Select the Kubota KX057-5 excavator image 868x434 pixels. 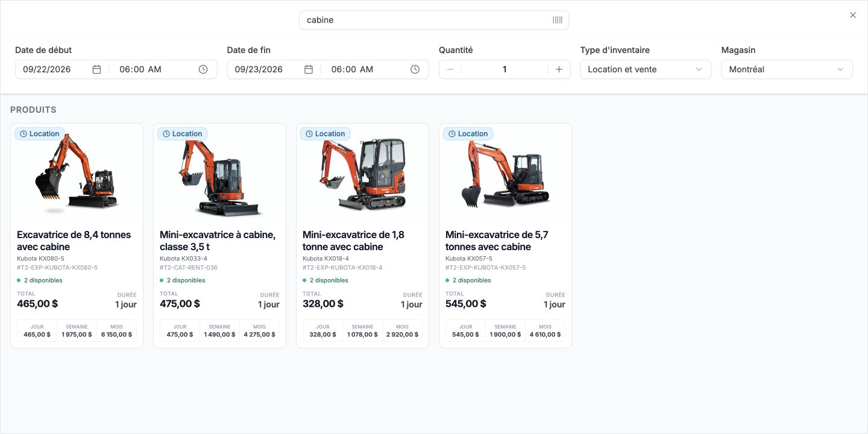pyautogui.click(x=506, y=174)
